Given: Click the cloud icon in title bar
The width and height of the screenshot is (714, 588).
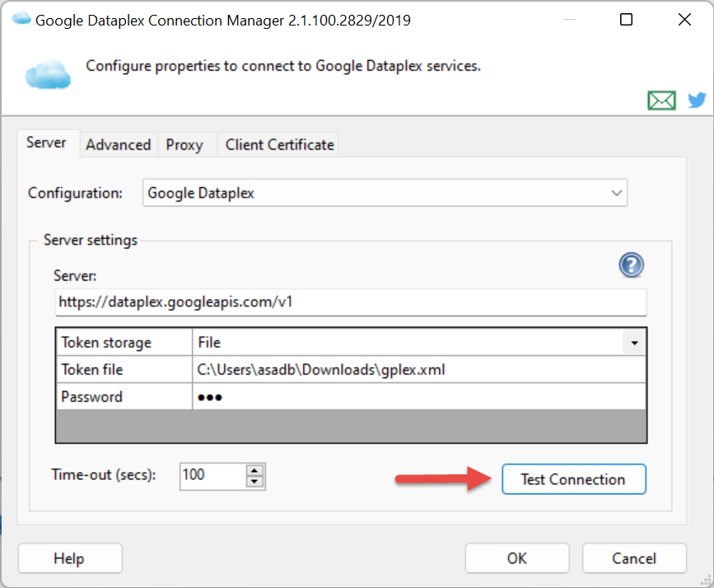Looking at the screenshot, I should point(21,19).
